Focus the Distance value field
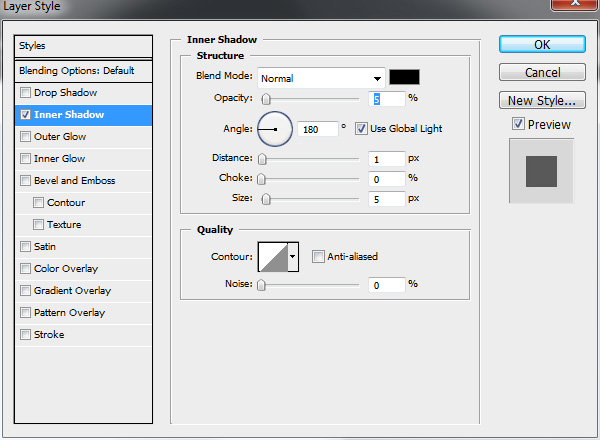 [386, 159]
